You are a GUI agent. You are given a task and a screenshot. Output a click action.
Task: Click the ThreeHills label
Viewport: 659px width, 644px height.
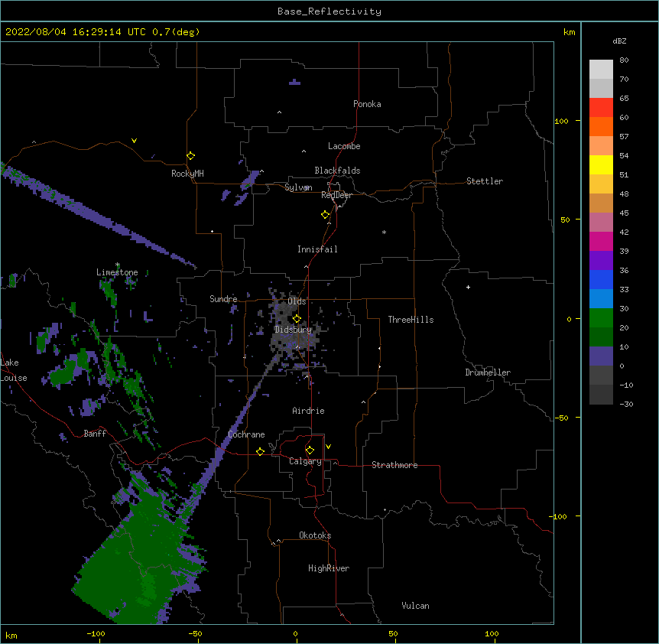point(411,320)
